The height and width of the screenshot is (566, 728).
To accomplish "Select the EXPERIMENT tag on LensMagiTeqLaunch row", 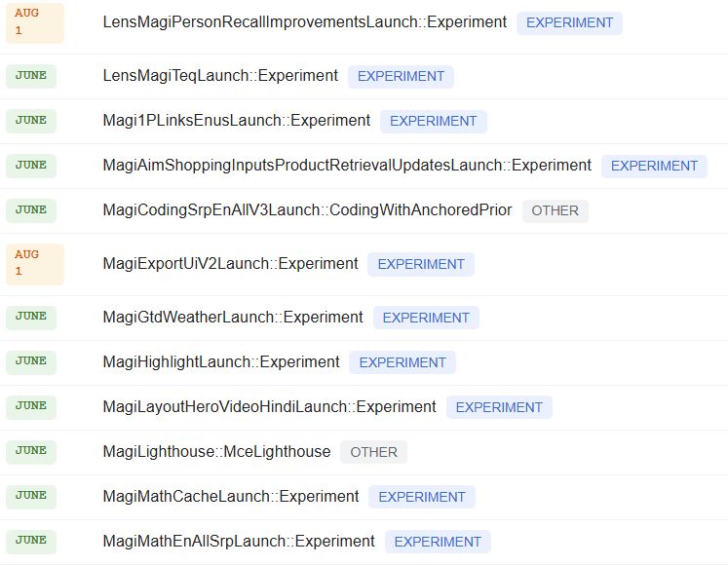I will pos(401,76).
